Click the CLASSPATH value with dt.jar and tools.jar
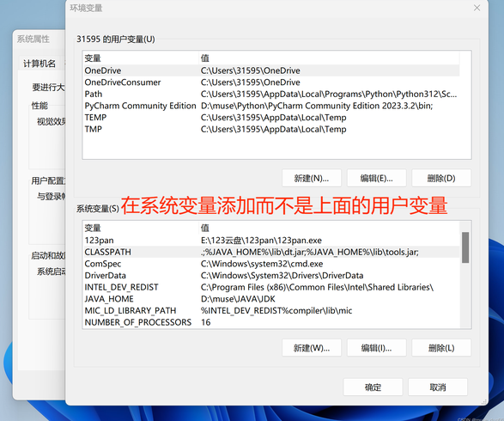The image size is (504, 421). coord(310,252)
